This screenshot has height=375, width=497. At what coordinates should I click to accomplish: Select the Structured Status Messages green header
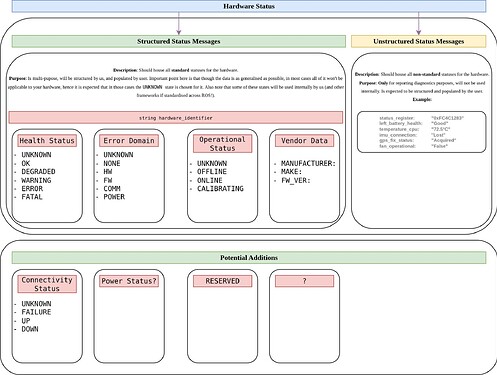(179, 41)
